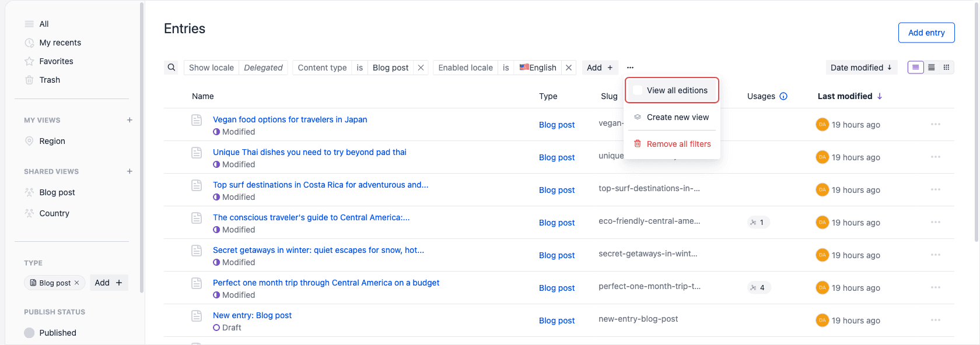Viewport: 980px width, 345px height.
Task: Open the search entries magnifier icon
Action: (x=171, y=68)
